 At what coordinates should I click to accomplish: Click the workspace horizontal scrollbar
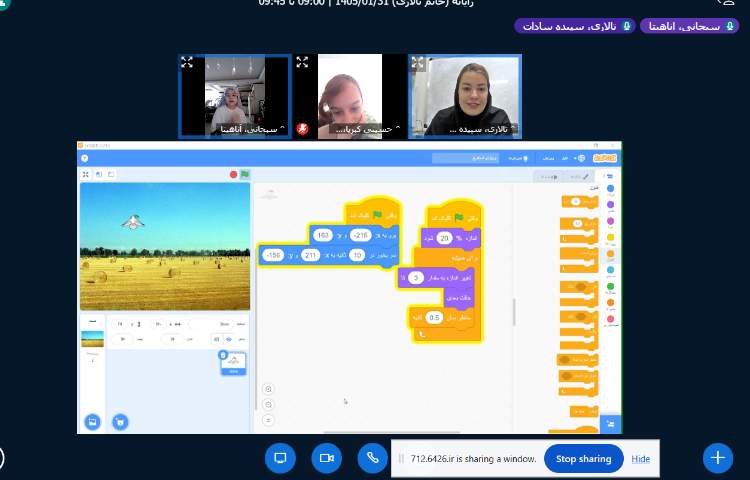click(x=392, y=432)
